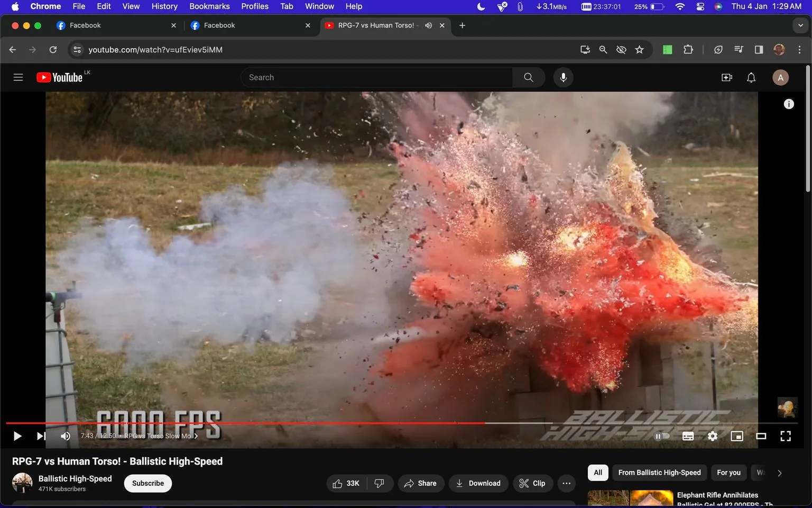Open the RPG vs Torso Slow Mo chapter list

161,436
